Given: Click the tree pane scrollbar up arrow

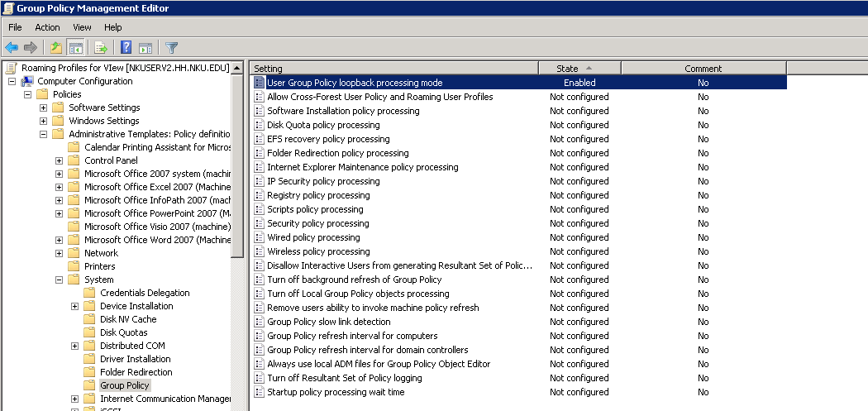Looking at the screenshot, I should (237, 68).
